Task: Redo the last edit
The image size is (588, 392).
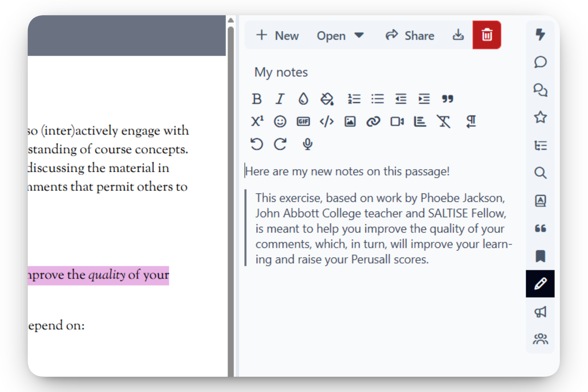Action: coord(280,144)
